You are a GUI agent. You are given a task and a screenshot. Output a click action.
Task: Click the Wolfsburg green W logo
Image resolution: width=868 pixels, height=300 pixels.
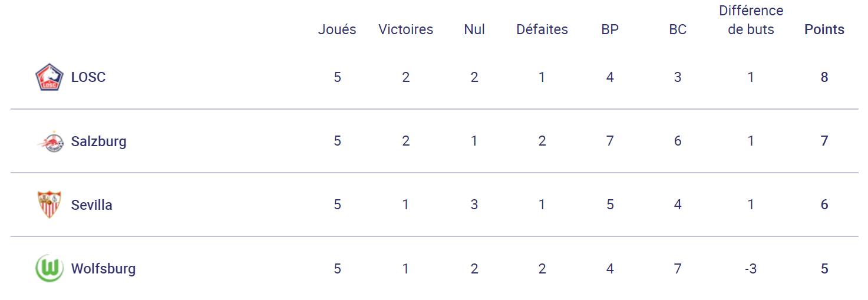[49, 269]
